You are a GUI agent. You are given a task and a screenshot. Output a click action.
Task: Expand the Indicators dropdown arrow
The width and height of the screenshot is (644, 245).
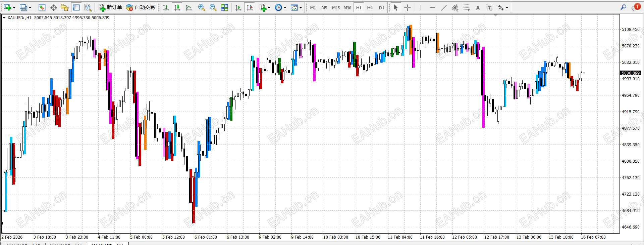(x=269, y=7)
